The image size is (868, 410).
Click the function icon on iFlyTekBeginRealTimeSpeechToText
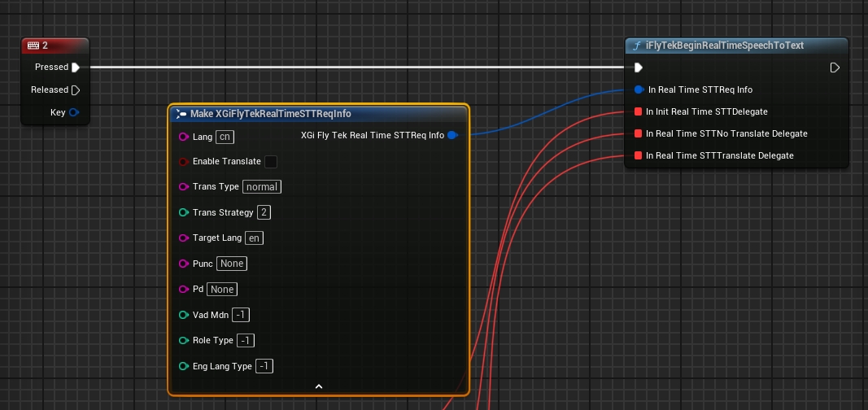coord(637,46)
